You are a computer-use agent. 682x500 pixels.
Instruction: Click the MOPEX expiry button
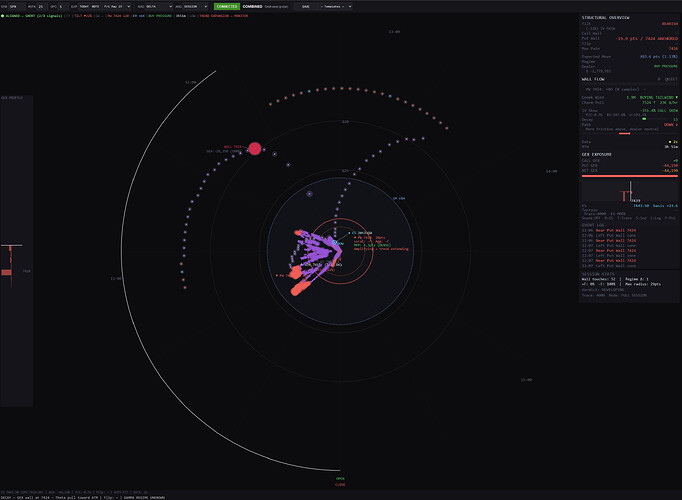(95, 7)
